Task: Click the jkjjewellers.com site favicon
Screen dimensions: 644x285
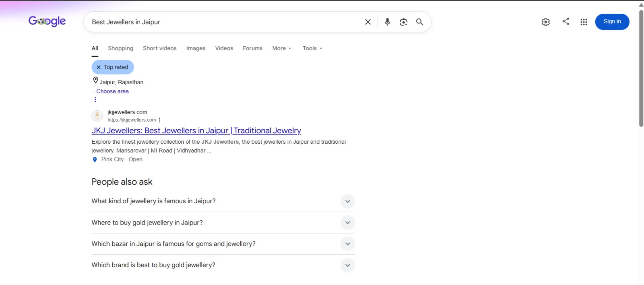Action: (97, 116)
